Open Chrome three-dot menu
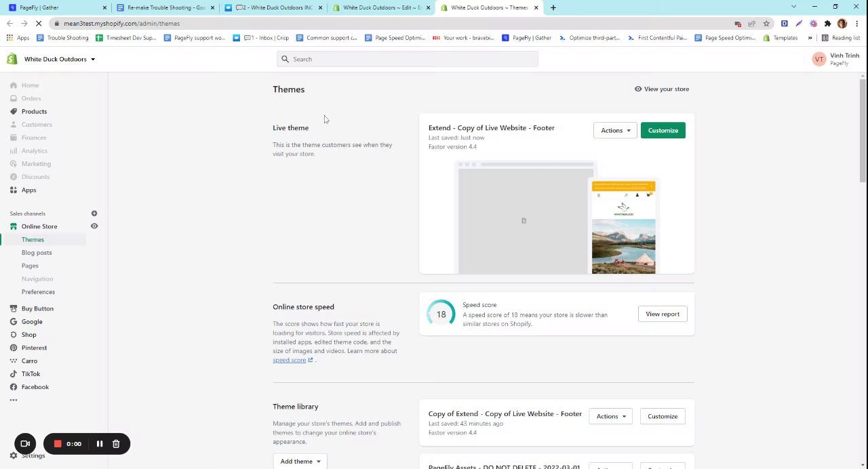The height and width of the screenshot is (469, 868). click(857, 23)
